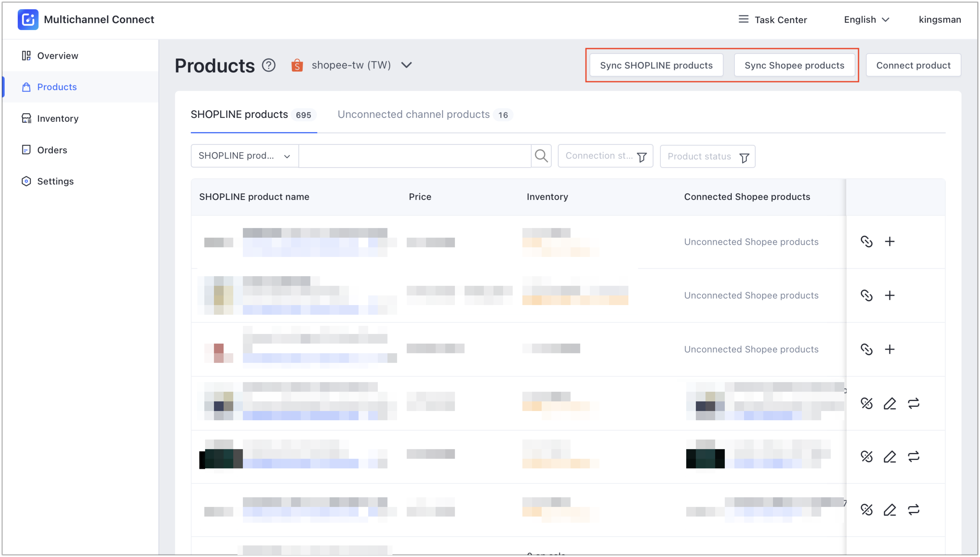Image resolution: width=980 pixels, height=557 pixels.
Task: Click the link icon in second Unconnected row
Action: tap(866, 295)
